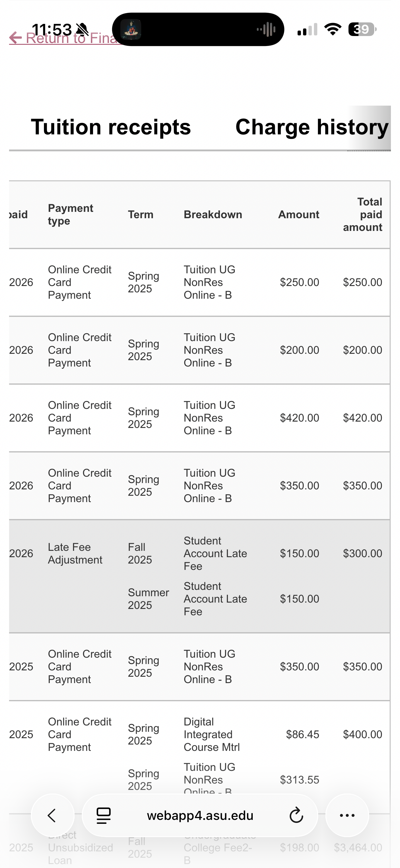The width and height of the screenshot is (400, 868).
Task: Click the Breakdown column header
Action: [x=213, y=215]
